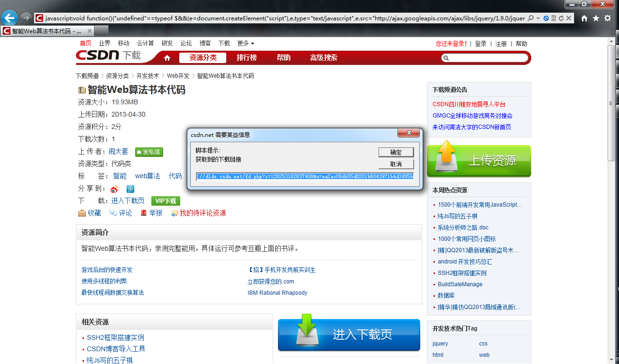Click the web算法 tag link
The image size is (619, 364).
click(148, 176)
